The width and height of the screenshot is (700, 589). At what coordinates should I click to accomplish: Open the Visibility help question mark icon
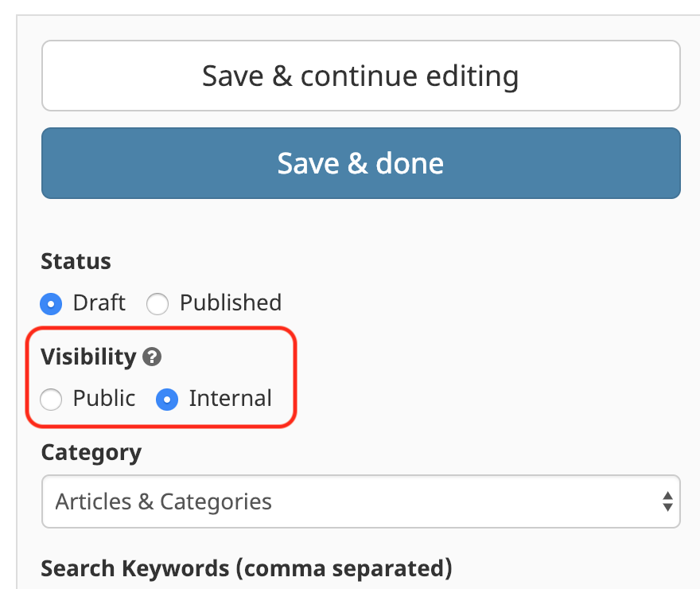[152, 357]
